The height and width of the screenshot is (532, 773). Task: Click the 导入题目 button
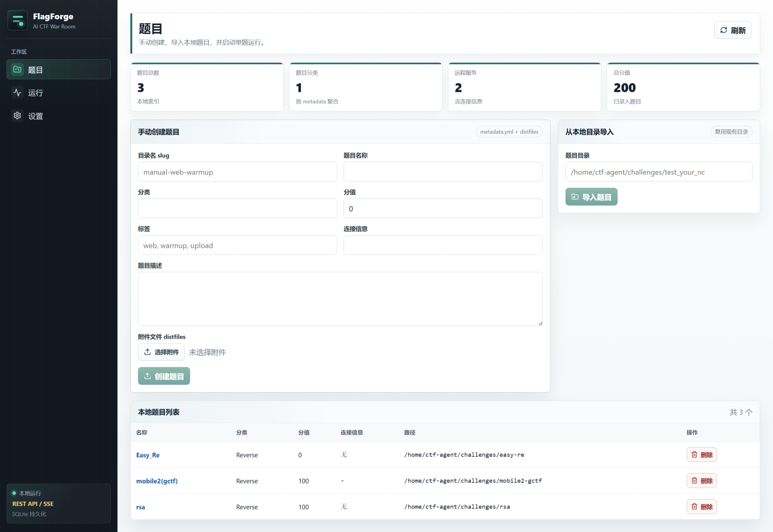[591, 197]
